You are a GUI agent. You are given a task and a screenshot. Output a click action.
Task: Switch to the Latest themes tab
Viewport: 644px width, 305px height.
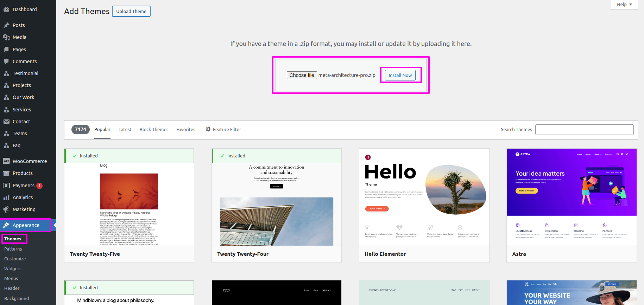tap(125, 130)
